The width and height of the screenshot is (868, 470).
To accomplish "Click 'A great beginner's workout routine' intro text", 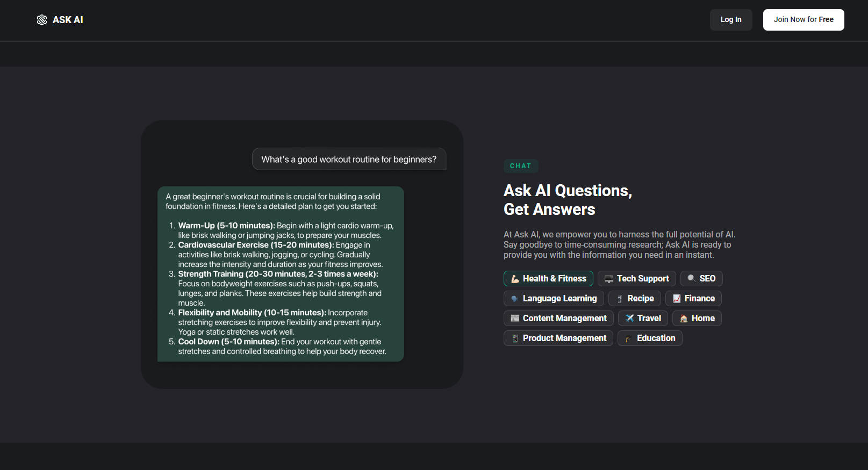I will (273, 201).
